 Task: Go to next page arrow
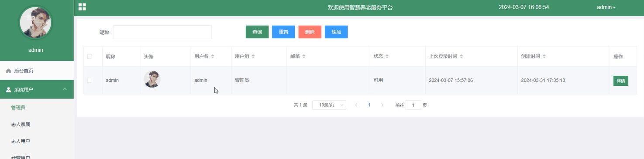382,105
